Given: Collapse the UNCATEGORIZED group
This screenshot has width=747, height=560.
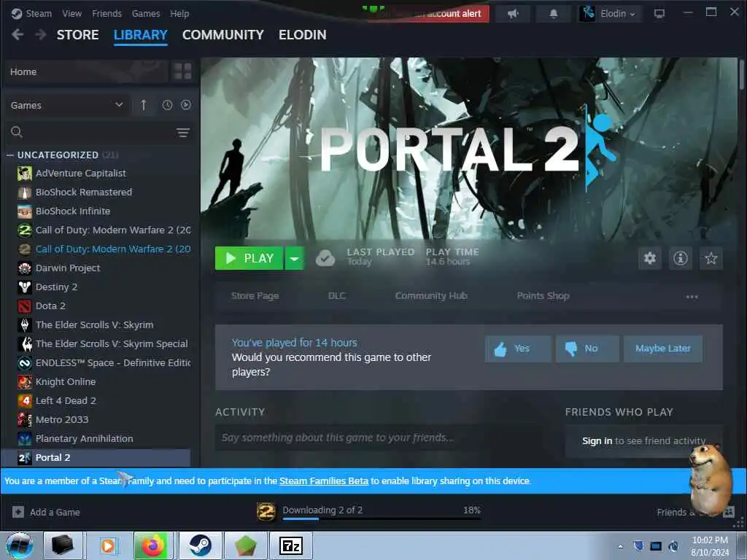Looking at the screenshot, I should point(10,155).
